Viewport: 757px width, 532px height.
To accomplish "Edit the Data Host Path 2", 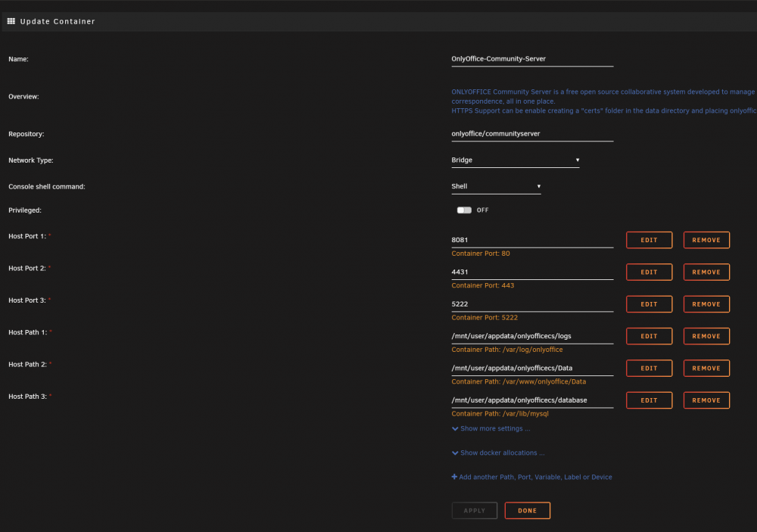I will point(649,369).
